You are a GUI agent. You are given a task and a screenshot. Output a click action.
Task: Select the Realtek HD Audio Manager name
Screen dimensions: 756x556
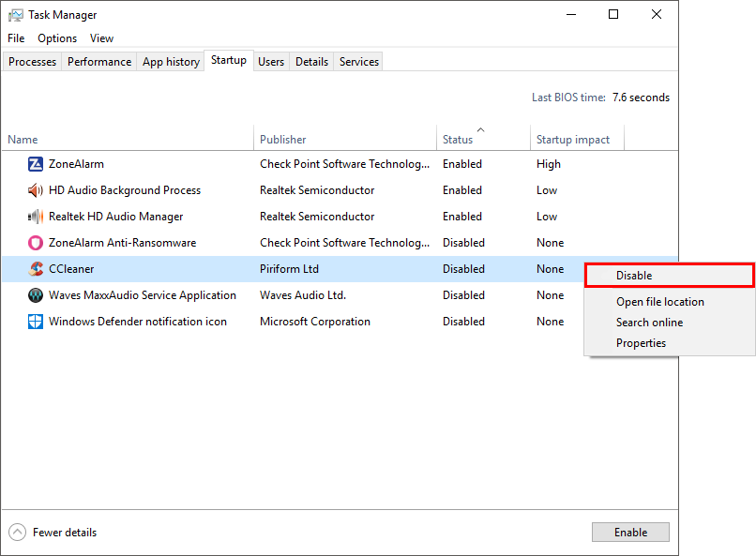pyautogui.click(x=115, y=217)
